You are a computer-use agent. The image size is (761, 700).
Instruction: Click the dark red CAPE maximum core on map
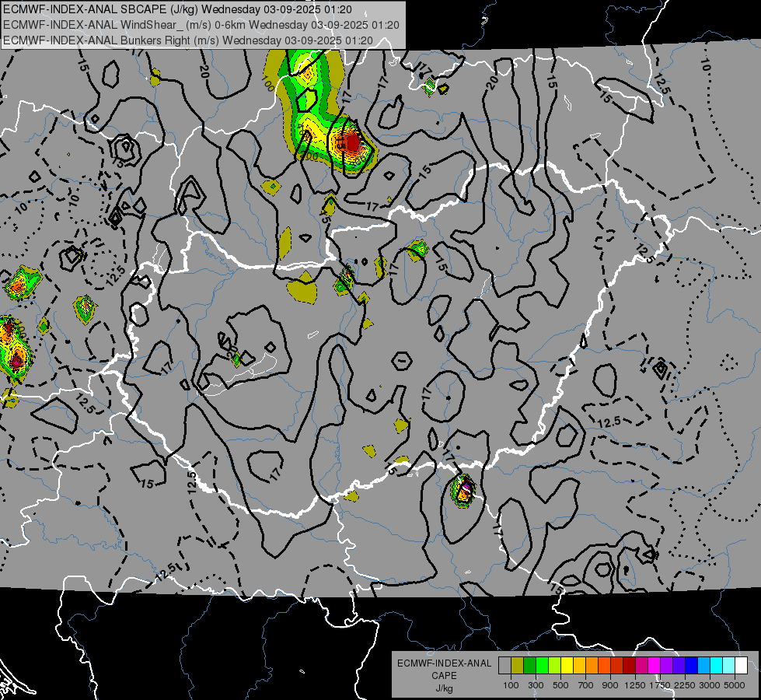(x=353, y=142)
